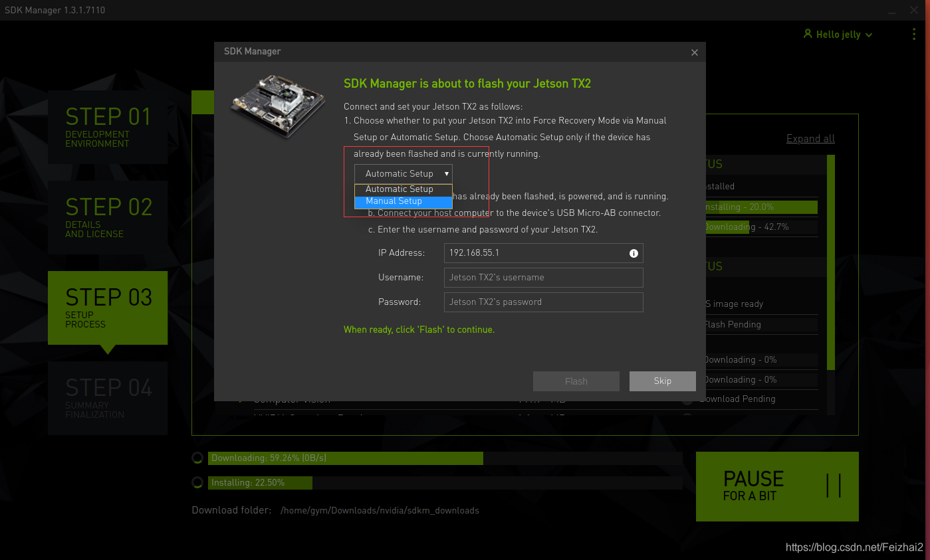Click the Flash button
930x560 pixels.
tap(576, 381)
